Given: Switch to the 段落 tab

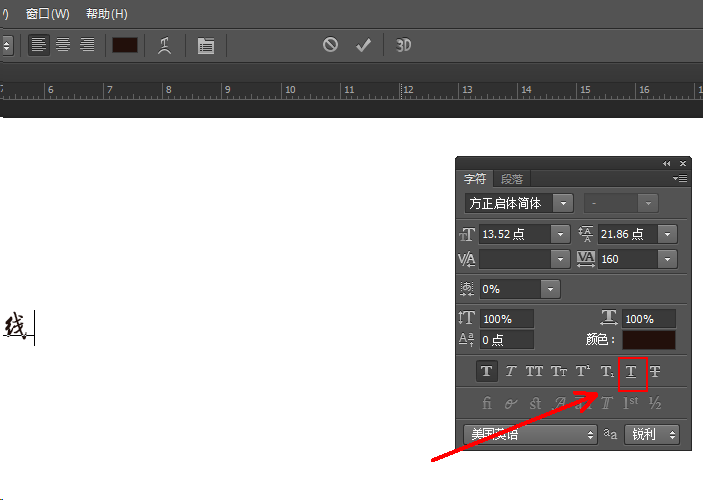Looking at the screenshot, I should (x=512, y=179).
